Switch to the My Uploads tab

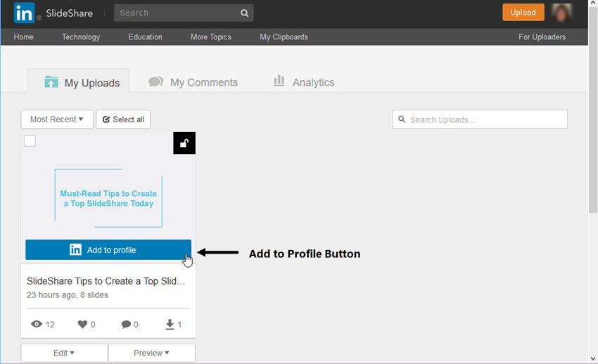click(78, 81)
